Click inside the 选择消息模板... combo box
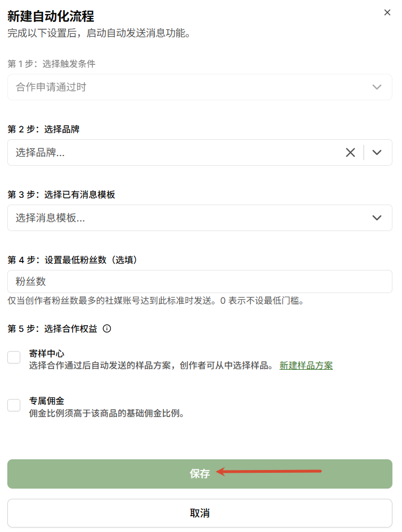Viewport: 402px width, 532px height. coord(200,218)
